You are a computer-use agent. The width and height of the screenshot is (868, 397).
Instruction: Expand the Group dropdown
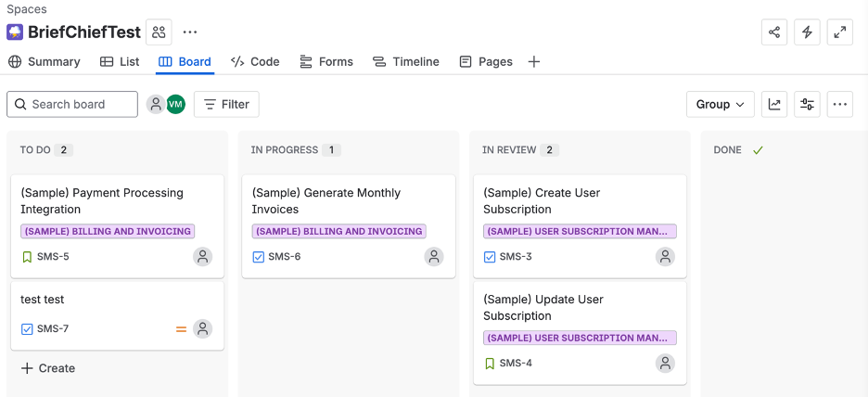point(721,104)
